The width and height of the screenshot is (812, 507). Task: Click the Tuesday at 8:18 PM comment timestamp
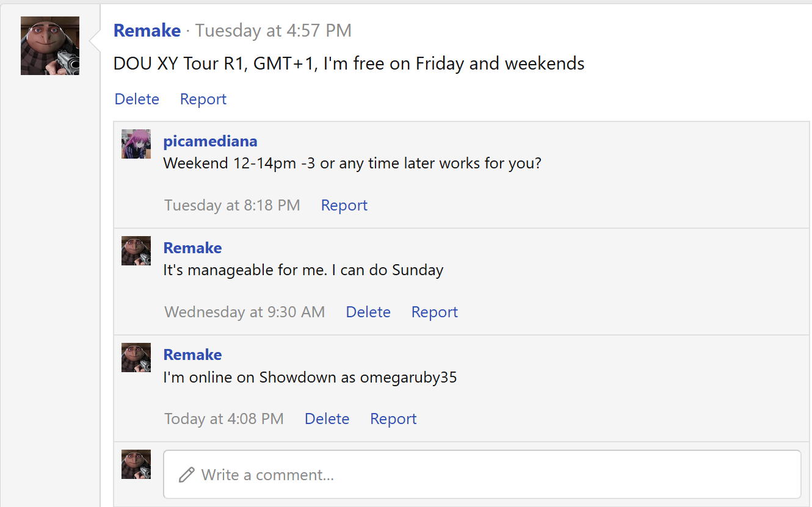coord(233,205)
